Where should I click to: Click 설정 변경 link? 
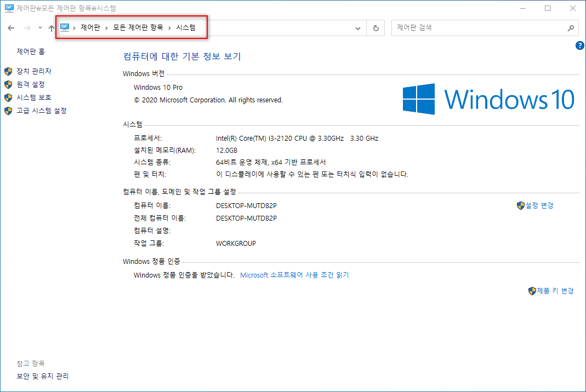click(539, 205)
